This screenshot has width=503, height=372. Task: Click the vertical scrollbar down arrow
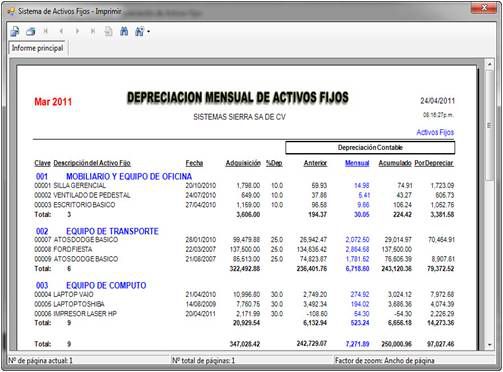(490, 345)
